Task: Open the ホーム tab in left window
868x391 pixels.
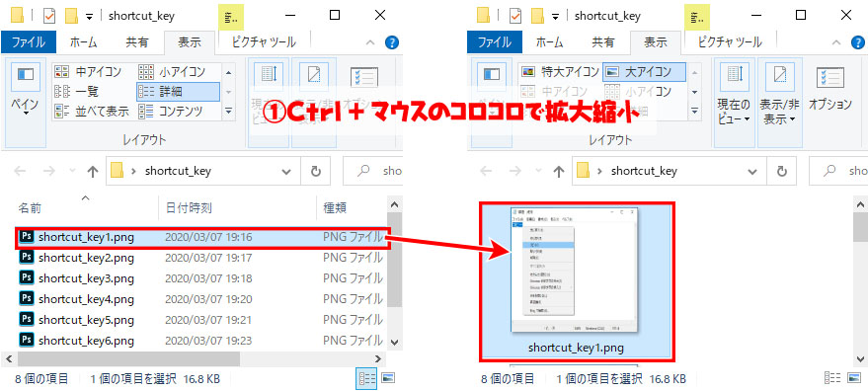Action: (x=84, y=42)
